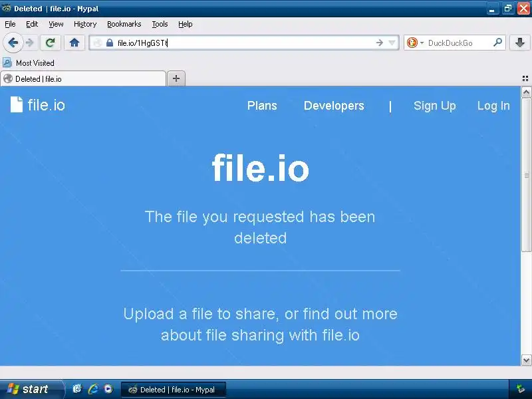
Task: Open the DuckDuckGo search engine selector
Action: coord(415,43)
